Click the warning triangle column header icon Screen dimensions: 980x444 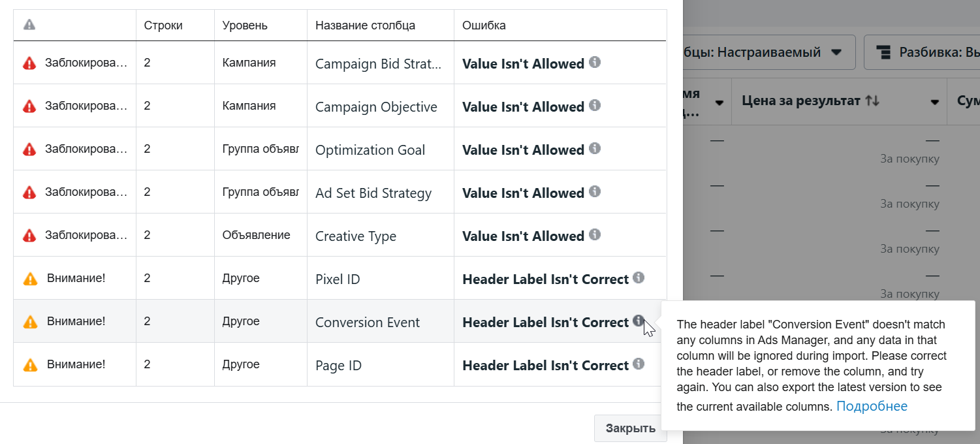click(x=29, y=25)
